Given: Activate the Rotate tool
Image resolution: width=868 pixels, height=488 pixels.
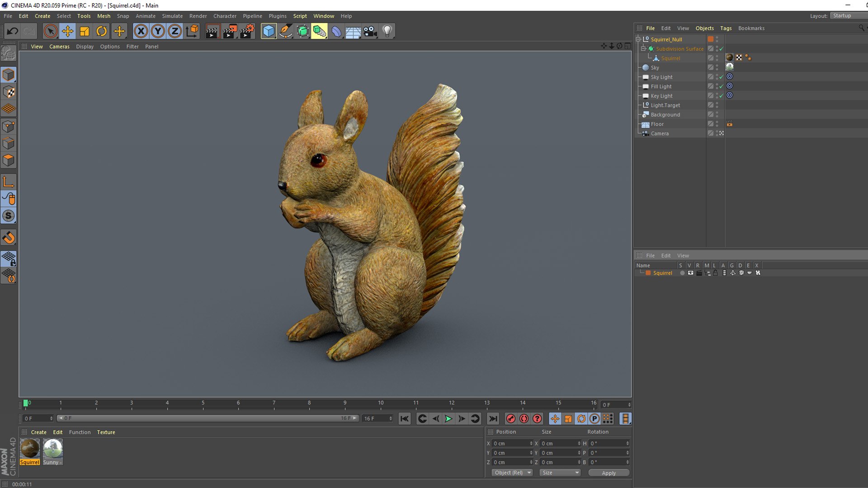Looking at the screenshot, I should point(102,31).
